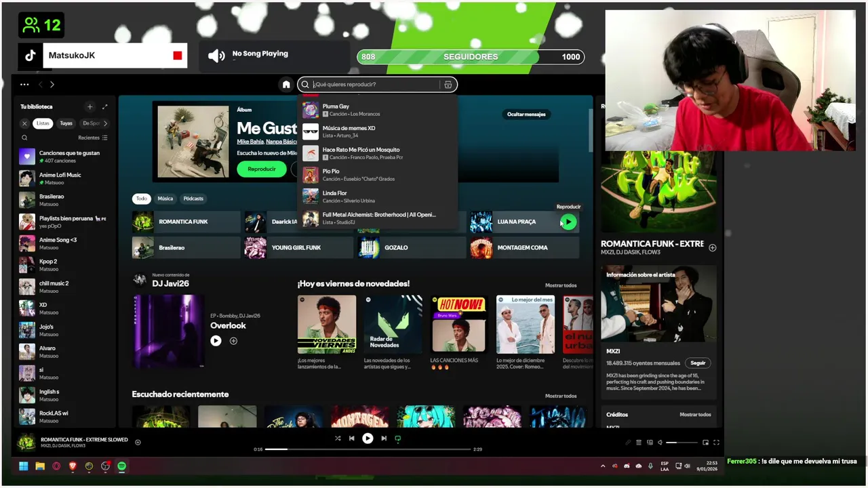Screen dimensions: 868x488
Task: Select the Pódcasts filter tab
Action: click(193, 199)
